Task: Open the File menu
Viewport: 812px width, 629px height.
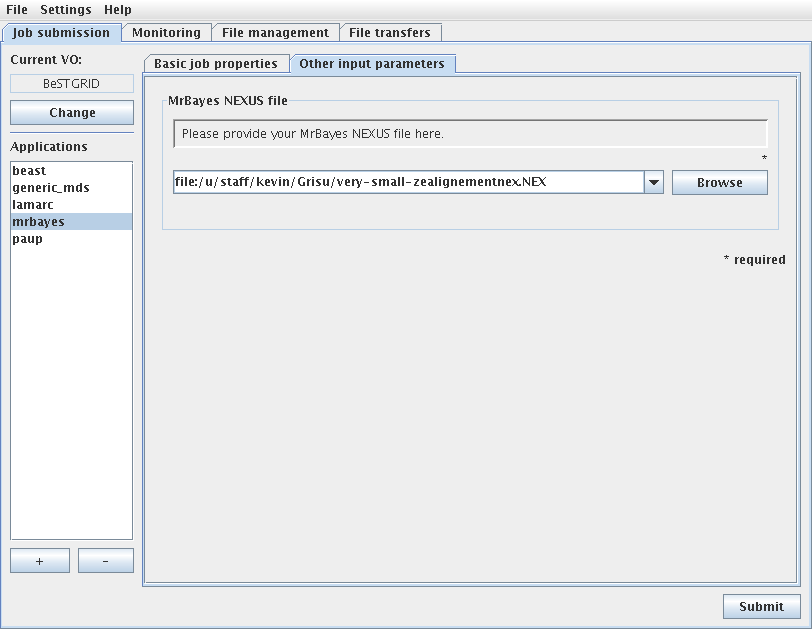Action: click(x=17, y=10)
